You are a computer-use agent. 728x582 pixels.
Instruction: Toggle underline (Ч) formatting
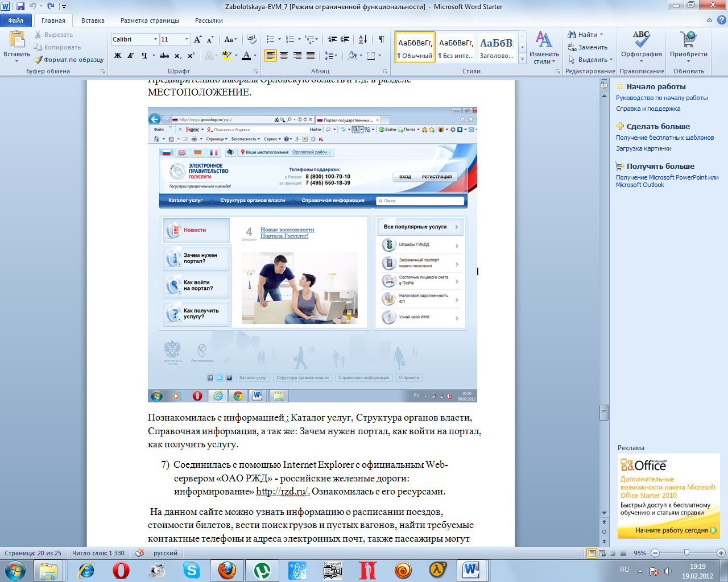(x=144, y=56)
